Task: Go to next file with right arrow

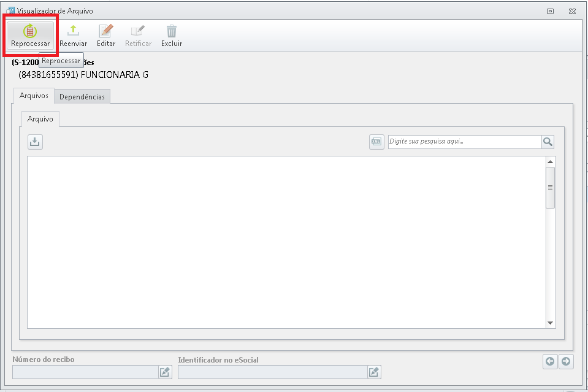Action: coord(566,361)
